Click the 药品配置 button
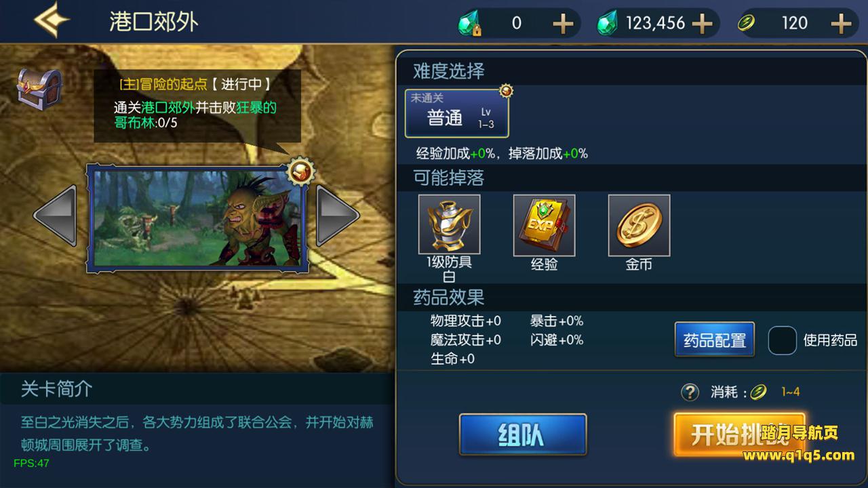868x488 pixels. (715, 340)
